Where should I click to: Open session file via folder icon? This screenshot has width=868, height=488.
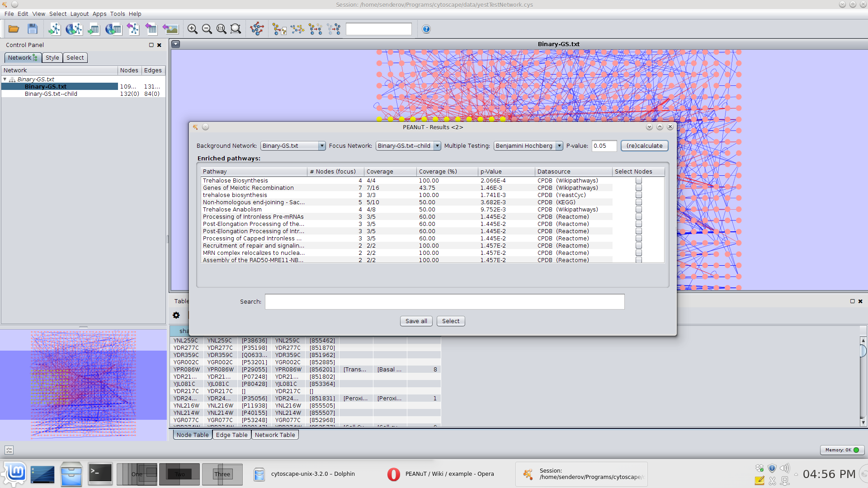14,29
